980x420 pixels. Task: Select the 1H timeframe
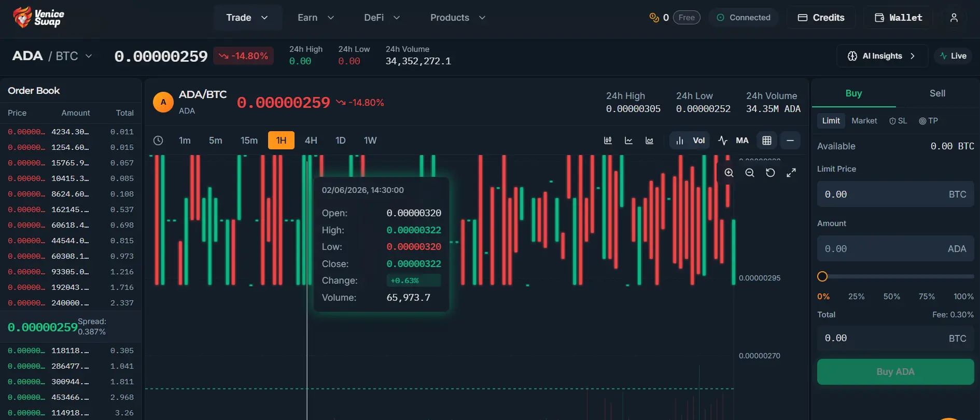pos(281,141)
